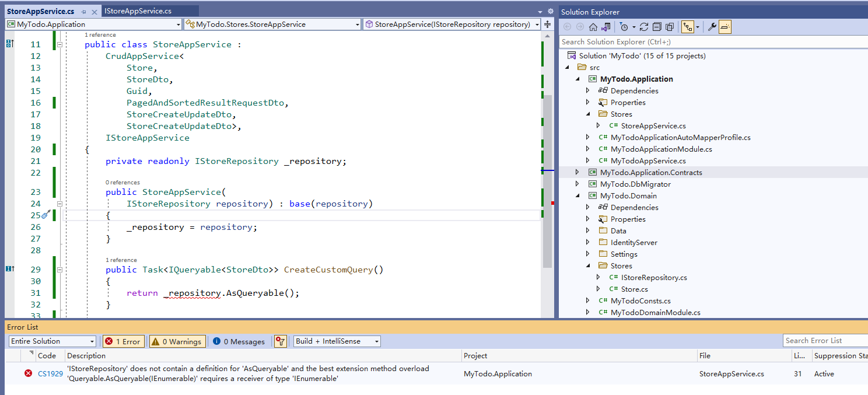
Task: Click the Home icon in Solution Explorer
Action: pos(593,26)
